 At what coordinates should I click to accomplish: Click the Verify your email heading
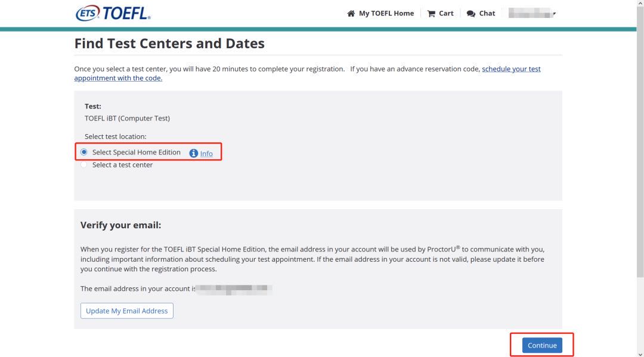(120, 225)
